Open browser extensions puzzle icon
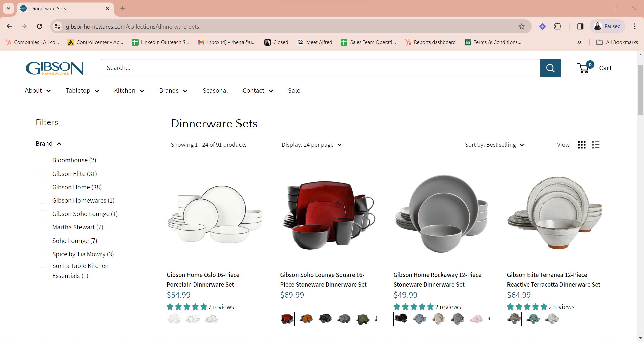The image size is (644, 342). (x=558, y=26)
